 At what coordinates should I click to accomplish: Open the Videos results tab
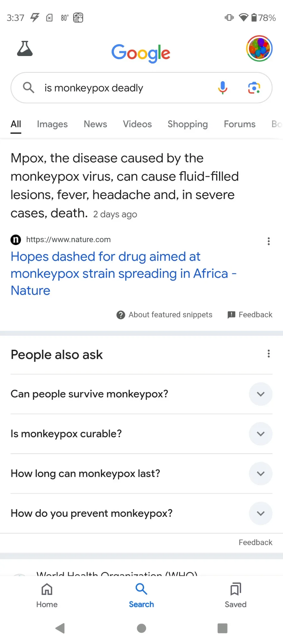click(x=137, y=124)
